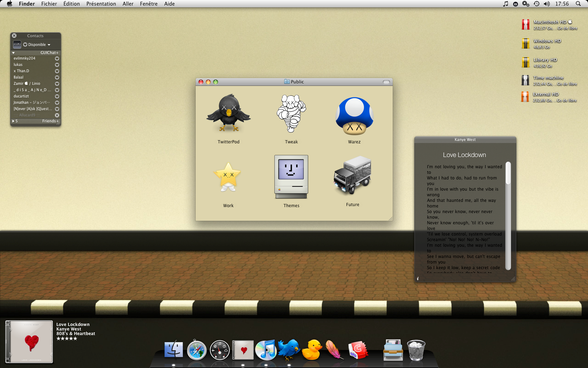Click status indicator beside evilmnky204
This screenshot has height=368, width=588.
[x=57, y=59]
